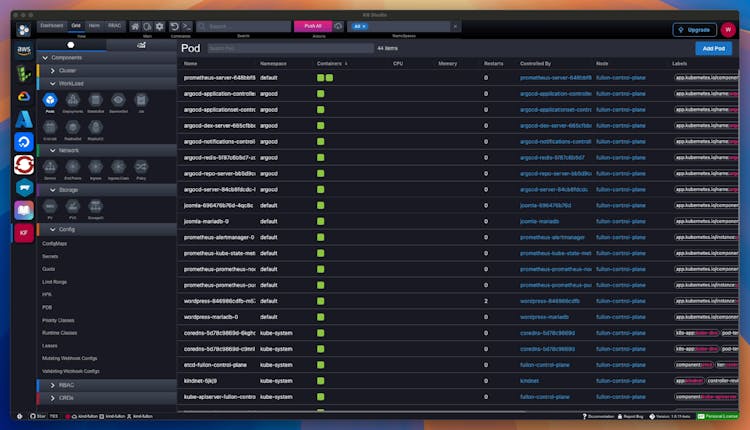The image size is (750, 430).
Task: Clear the namespace filter with the X
Action: (x=455, y=26)
